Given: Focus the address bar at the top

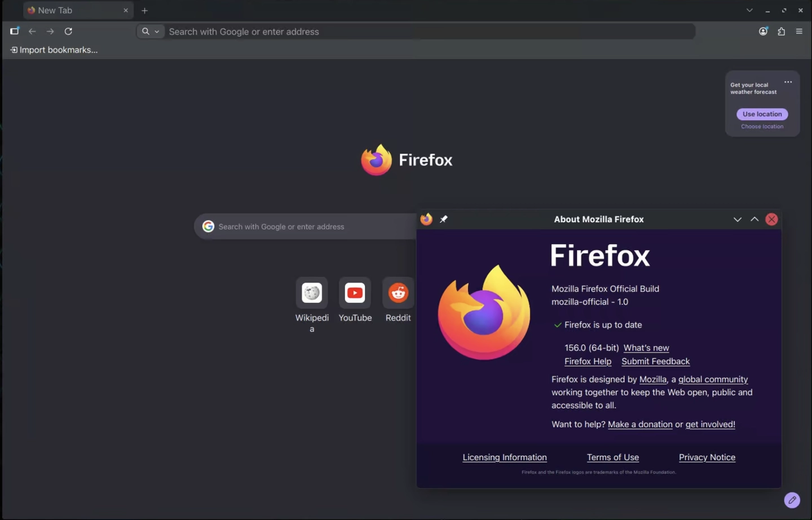Looking at the screenshot, I should tap(416, 32).
